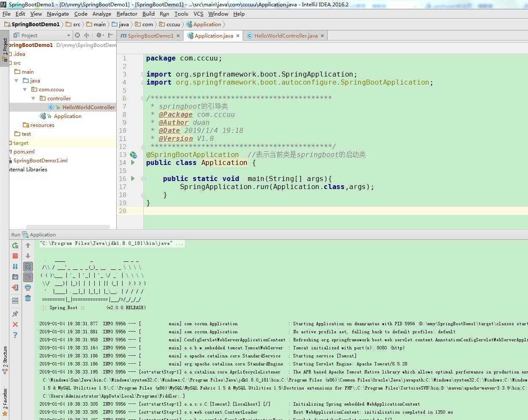The height and width of the screenshot is (420, 528).
Task: Select the target folder in tree
Action: tap(21, 143)
